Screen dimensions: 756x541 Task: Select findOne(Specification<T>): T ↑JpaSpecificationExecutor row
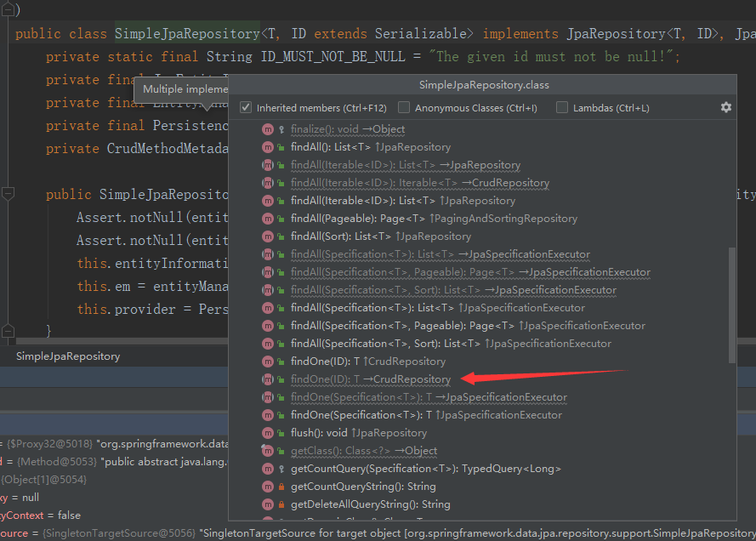pos(482,414)
